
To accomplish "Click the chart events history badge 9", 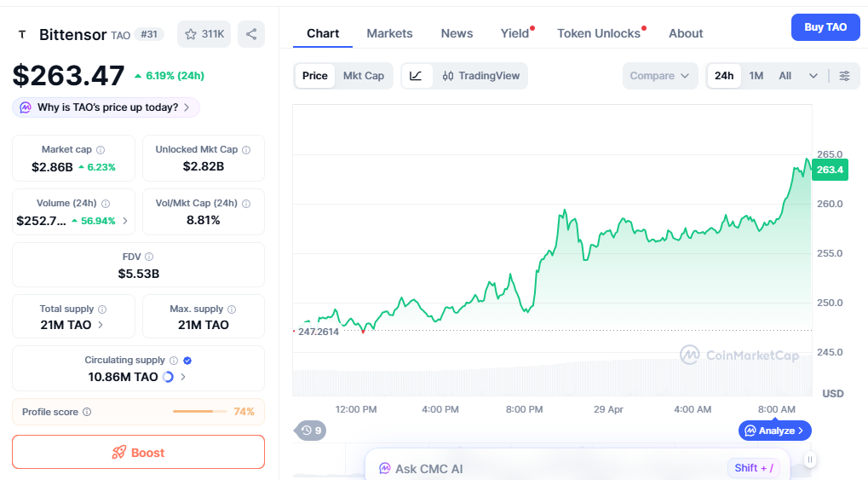I will click(x=311, y=430).
